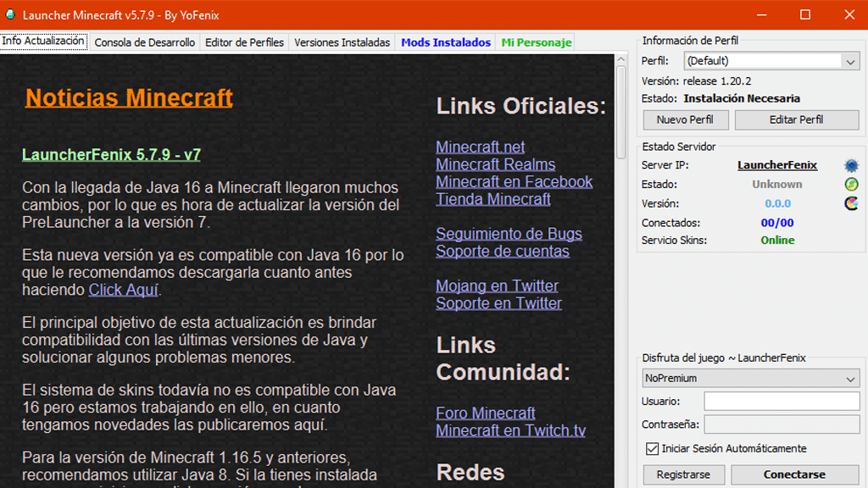Click the launcher app icon in title bar
The width and height of the screenshot is (868, 488).
tap(10, 14)
